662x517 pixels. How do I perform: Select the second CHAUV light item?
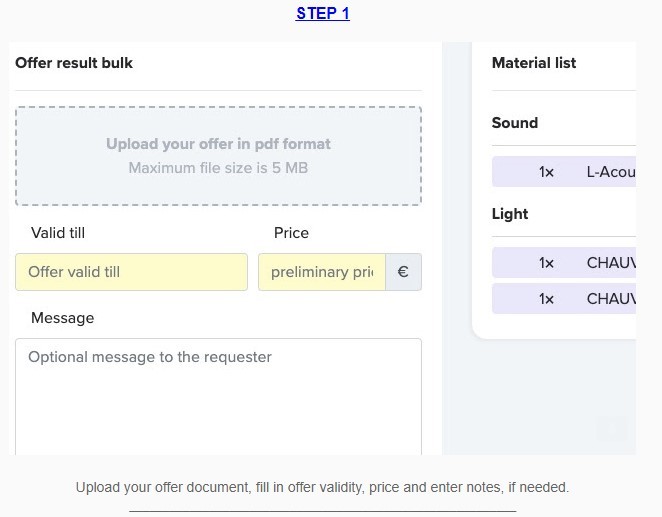pos(564,299)
